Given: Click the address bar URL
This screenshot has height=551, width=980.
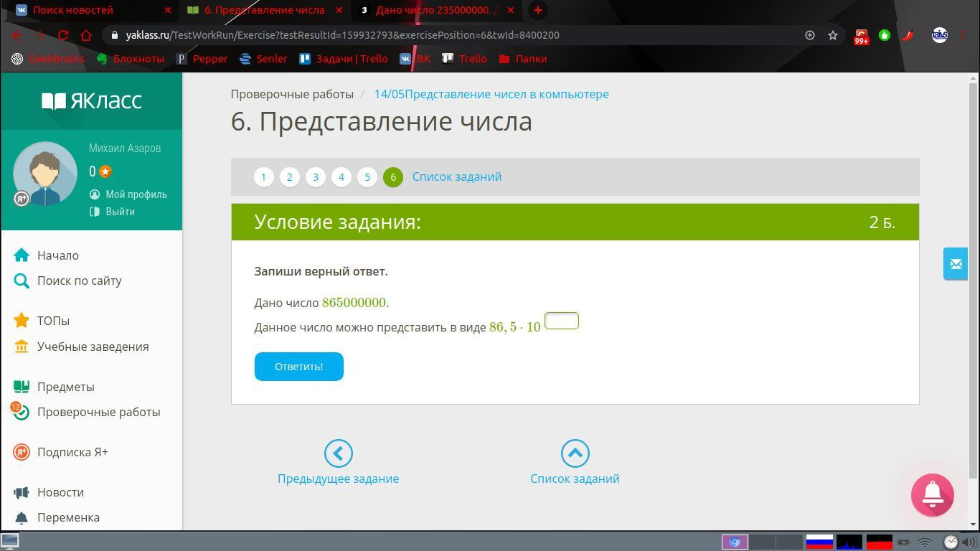Looking at the screenshot, I should (x=343, y=34).
